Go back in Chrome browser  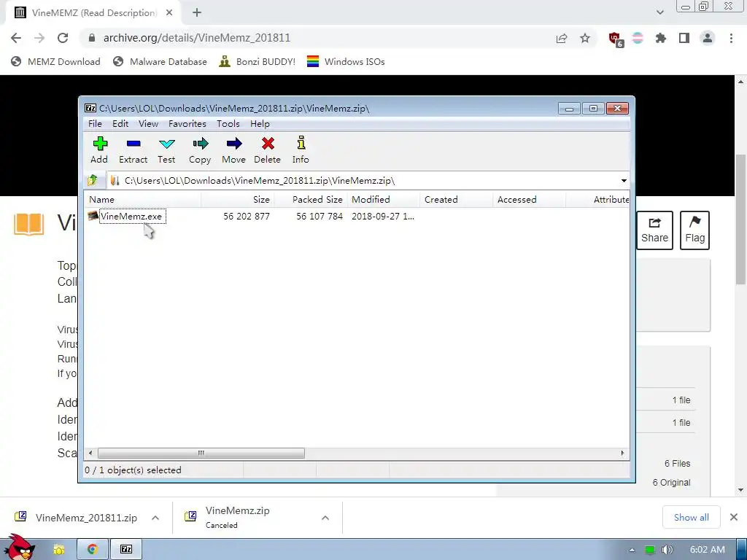pos(16,38)
